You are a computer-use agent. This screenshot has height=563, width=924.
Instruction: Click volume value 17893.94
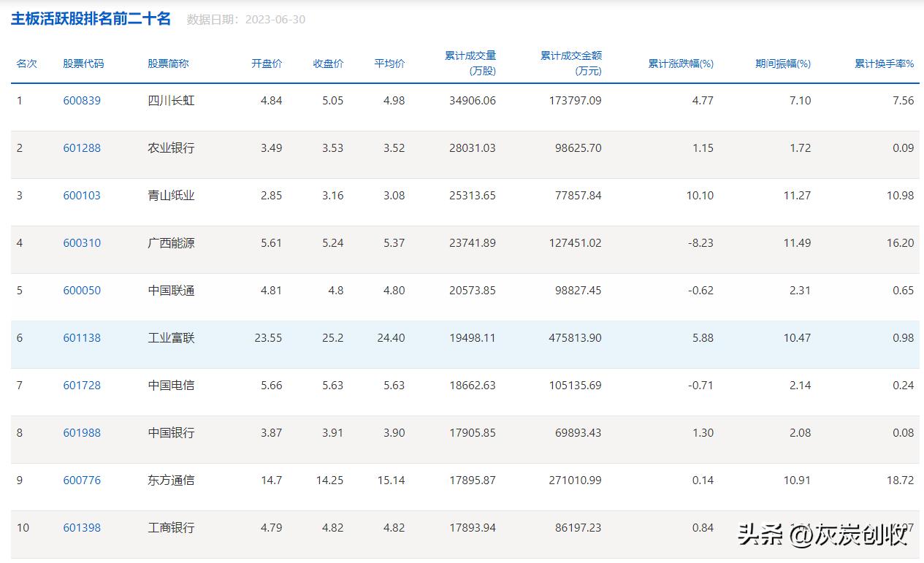point(473,528)
